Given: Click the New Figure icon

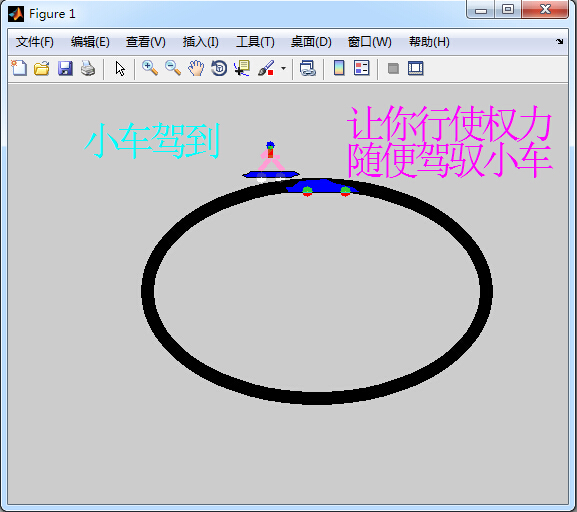Looking at the screenshot, I should (x=19, y=68).
